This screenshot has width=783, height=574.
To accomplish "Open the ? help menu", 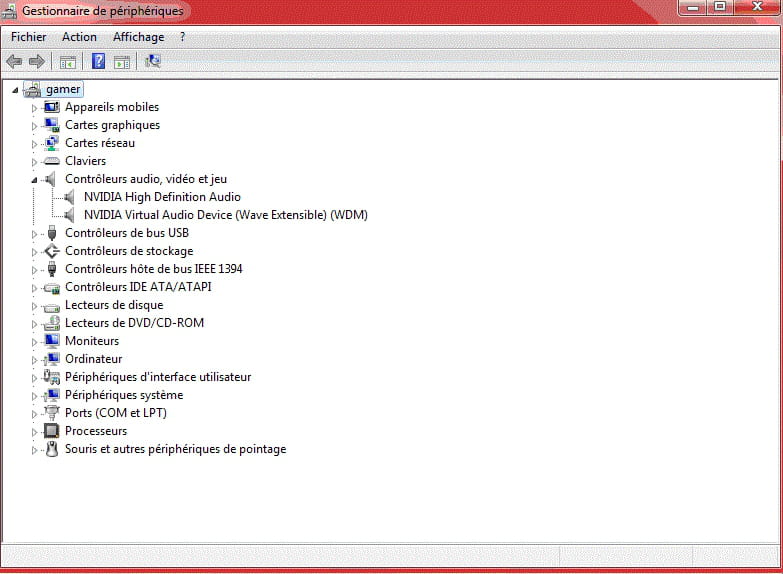I will (x=182, y=37).
